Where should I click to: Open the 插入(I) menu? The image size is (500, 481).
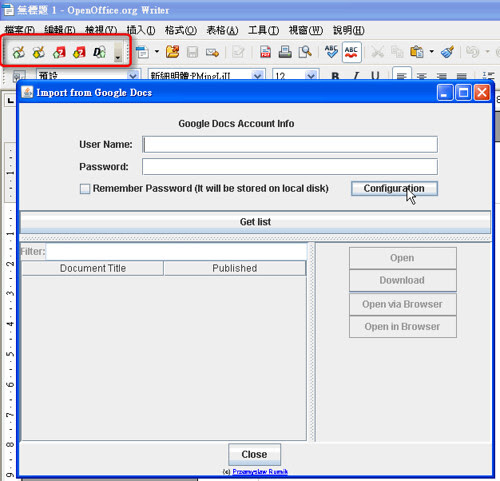[x=141, y=30]
